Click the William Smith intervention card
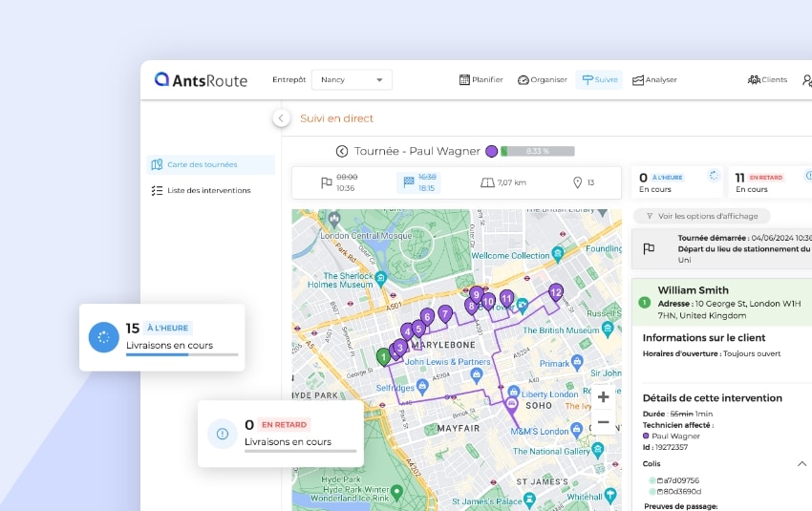The image size is (812, 511). (721, 302)
